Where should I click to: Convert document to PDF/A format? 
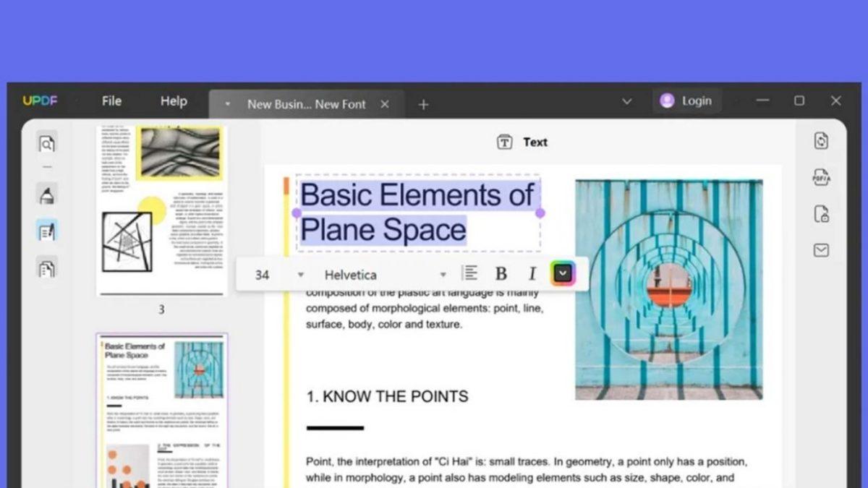pos(821,177)
